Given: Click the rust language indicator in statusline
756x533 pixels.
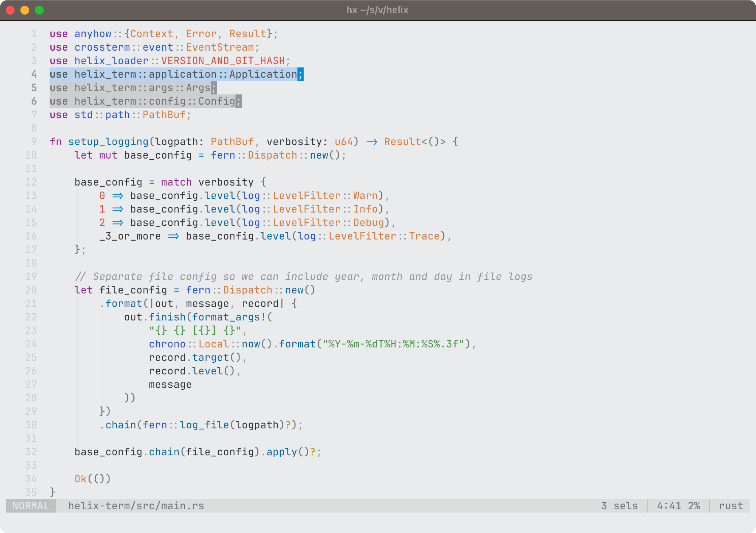Looking at the screenshot, I should [x=730, y=506].
